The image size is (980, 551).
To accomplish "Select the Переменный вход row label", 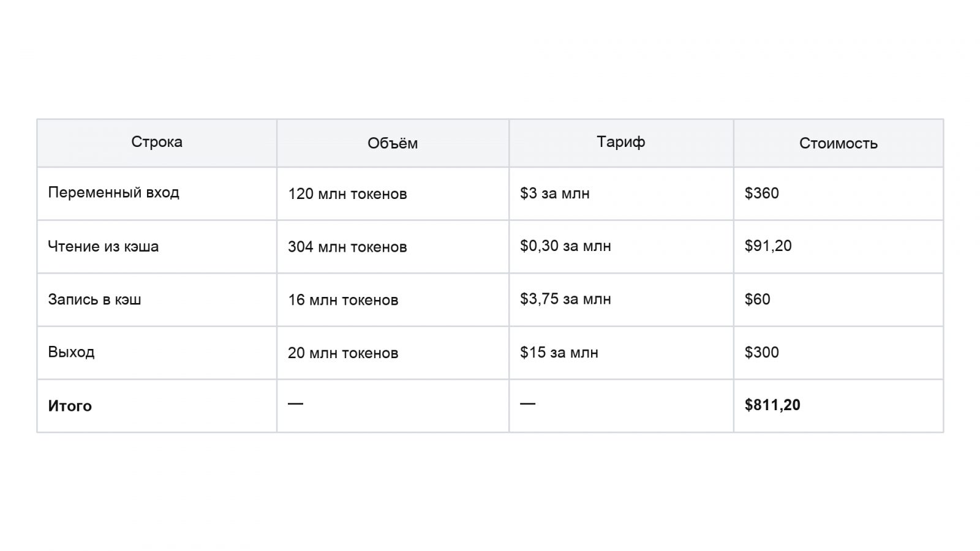I will 114,193.
